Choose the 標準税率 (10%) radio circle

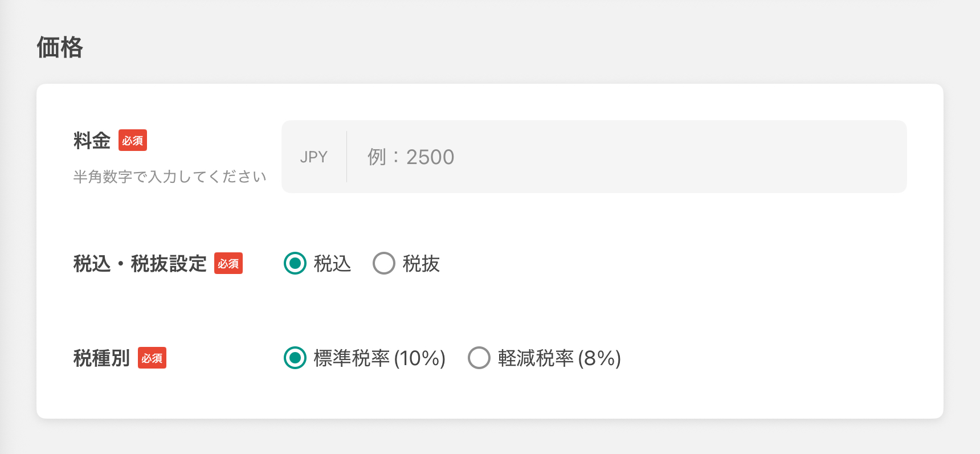pos(295,358)
